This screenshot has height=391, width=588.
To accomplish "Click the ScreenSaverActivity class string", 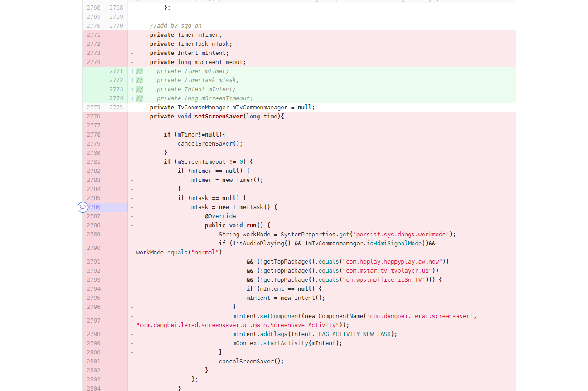I will [238, 325].
